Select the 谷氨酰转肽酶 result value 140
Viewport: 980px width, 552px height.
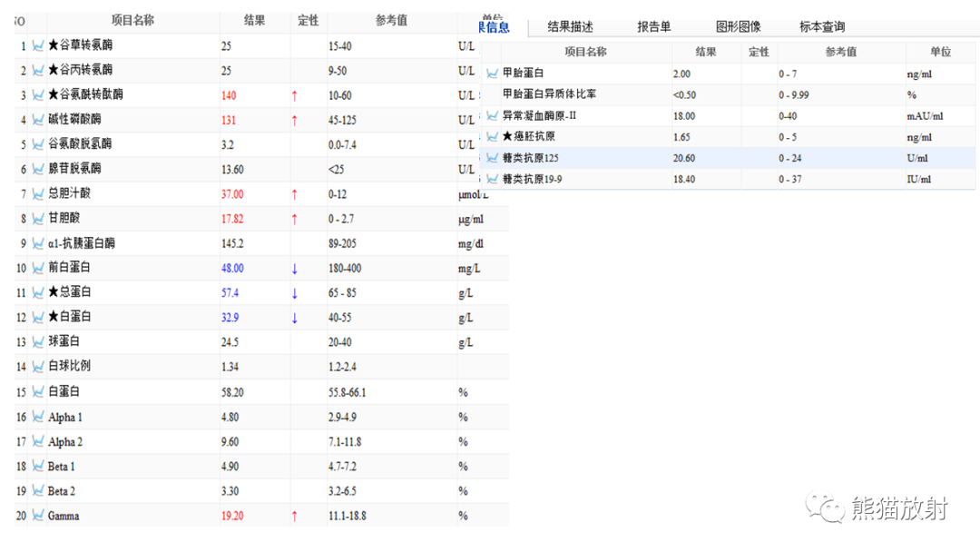tap(229, 95)
